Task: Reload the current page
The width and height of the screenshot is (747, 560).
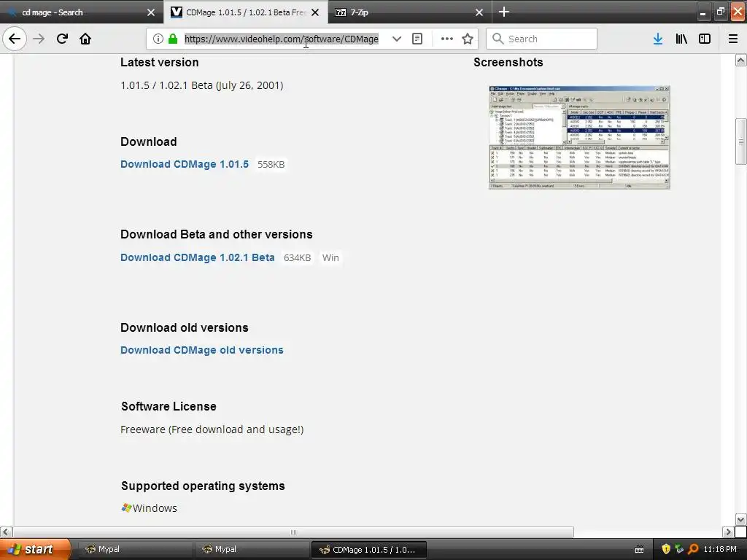Action: tap(62, 39)
